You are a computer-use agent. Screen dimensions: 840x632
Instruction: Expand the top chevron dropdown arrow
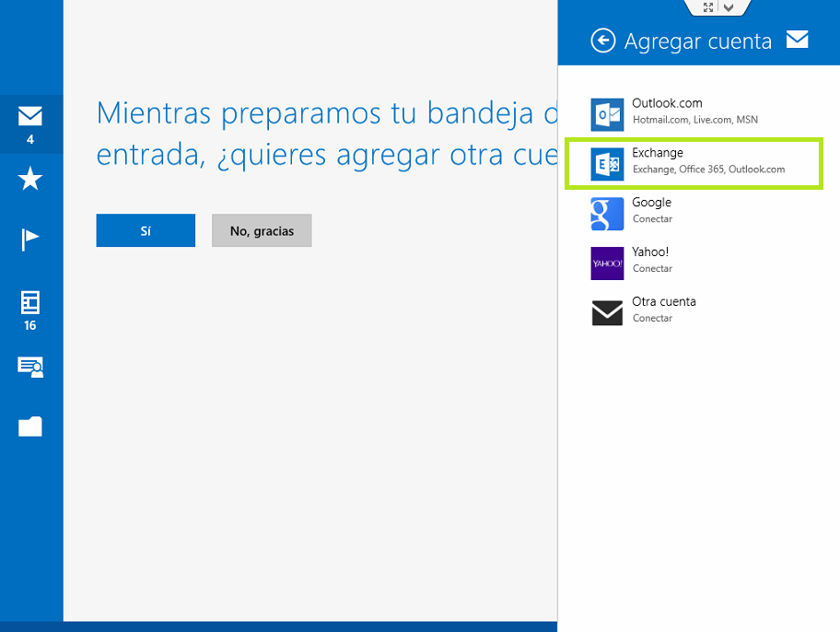[x=729, y=7]
